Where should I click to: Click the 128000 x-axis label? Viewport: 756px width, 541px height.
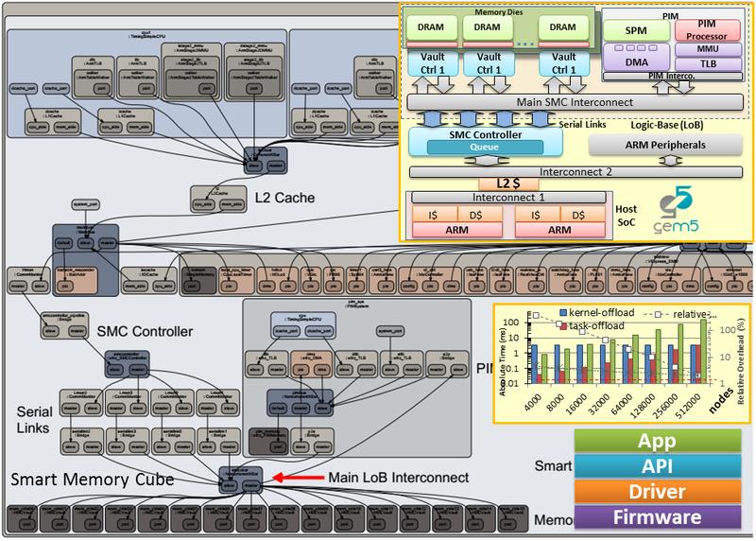(643, 406)
